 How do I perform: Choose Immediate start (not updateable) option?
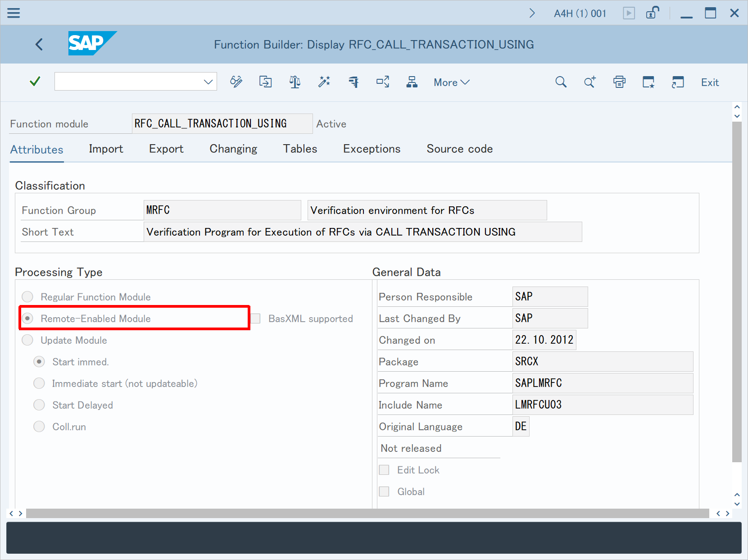[x=39, y=383]
